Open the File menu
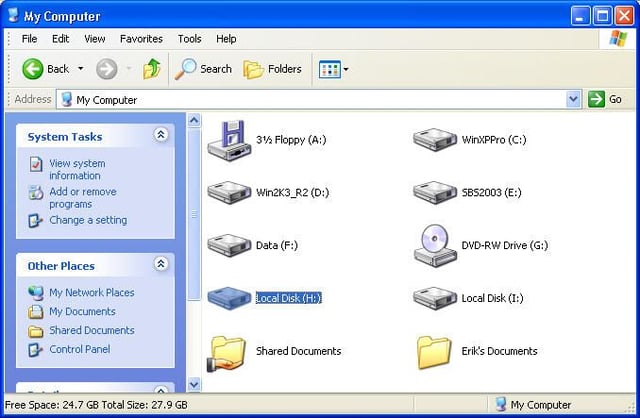This screenshot has height=418, width=640. tap(29, 39)
